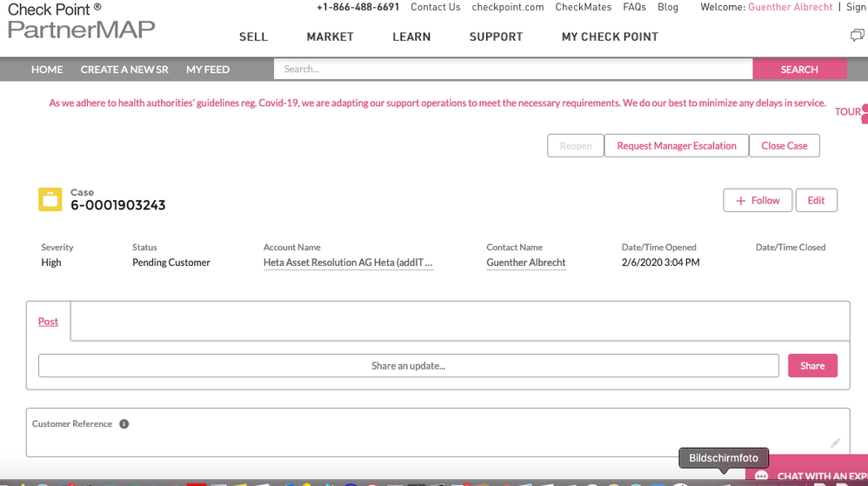Go to HOME in the gray bar
This screenshot has height=486, width=868.
point(47,70)
